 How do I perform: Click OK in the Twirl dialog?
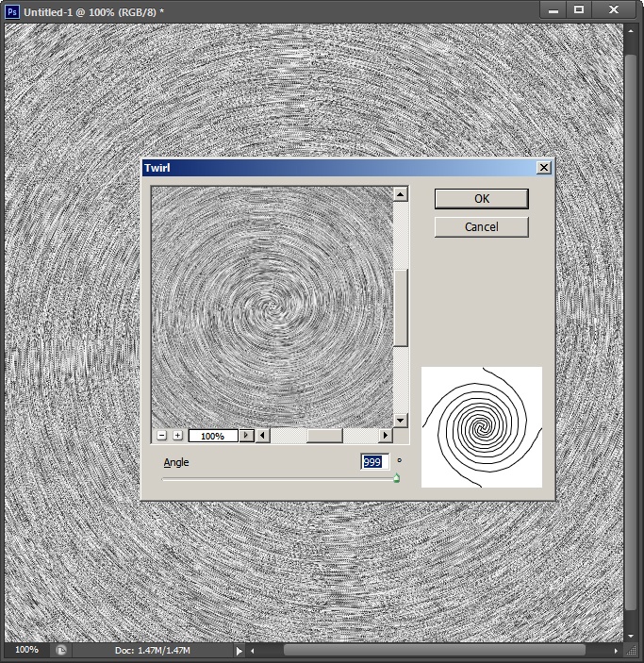point(481,199)
